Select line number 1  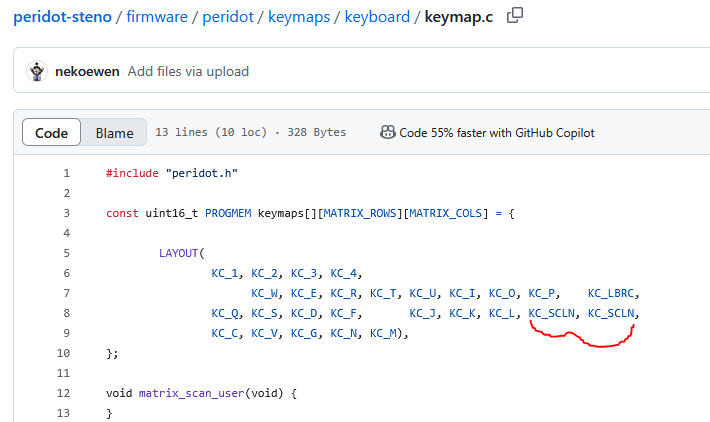pos(66,173)
